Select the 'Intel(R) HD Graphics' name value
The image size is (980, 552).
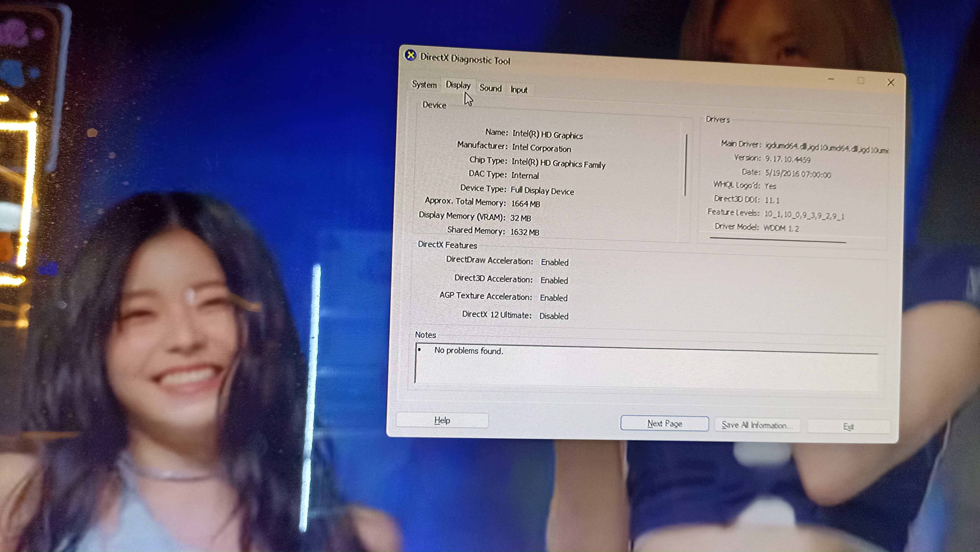(x=547, y=134)
